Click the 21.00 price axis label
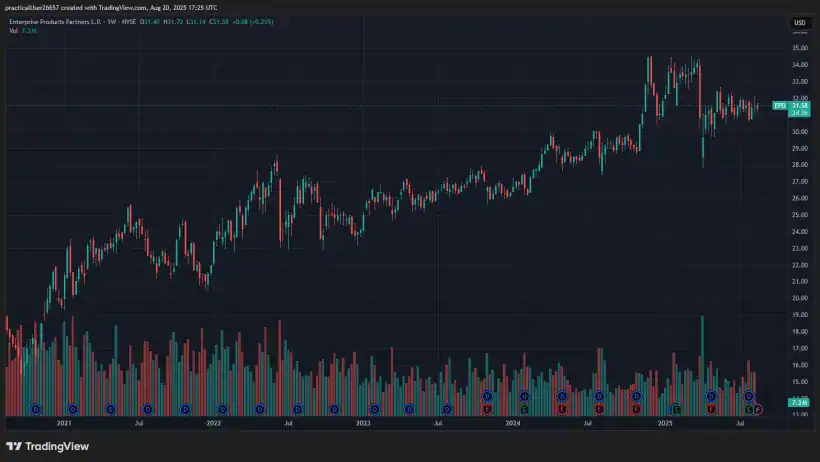Screen dimensions: 820x462 click(800, 281)
